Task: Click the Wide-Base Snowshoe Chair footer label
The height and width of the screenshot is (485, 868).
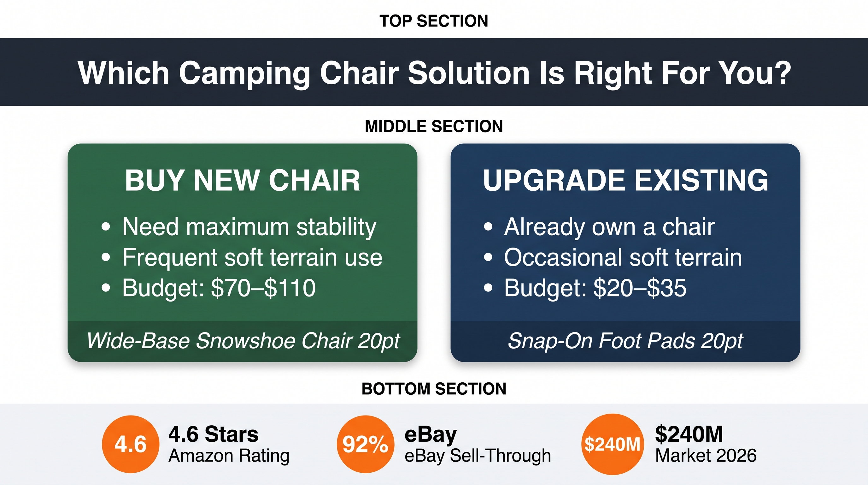Action: [x=243, y=341]
